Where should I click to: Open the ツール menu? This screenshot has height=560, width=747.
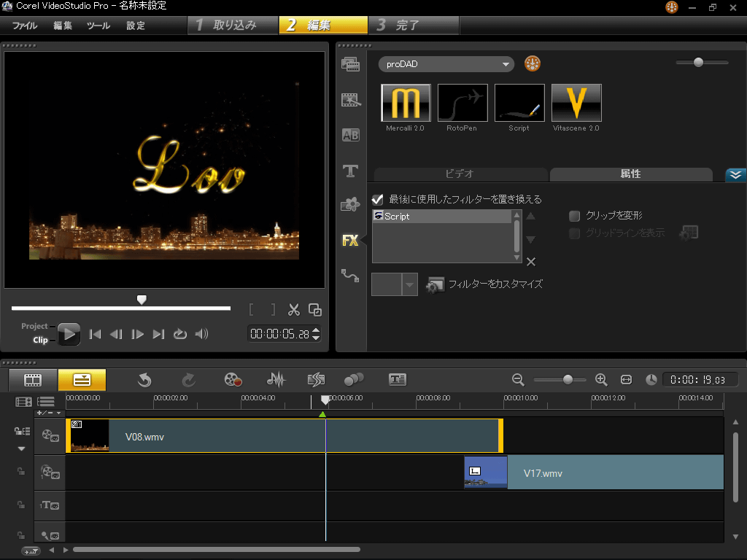(98, 26)
